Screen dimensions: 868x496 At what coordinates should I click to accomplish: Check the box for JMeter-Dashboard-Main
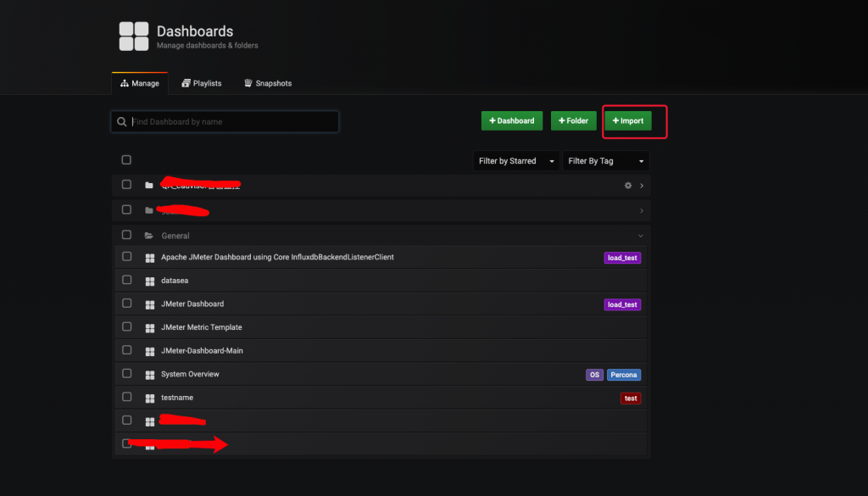127,350
